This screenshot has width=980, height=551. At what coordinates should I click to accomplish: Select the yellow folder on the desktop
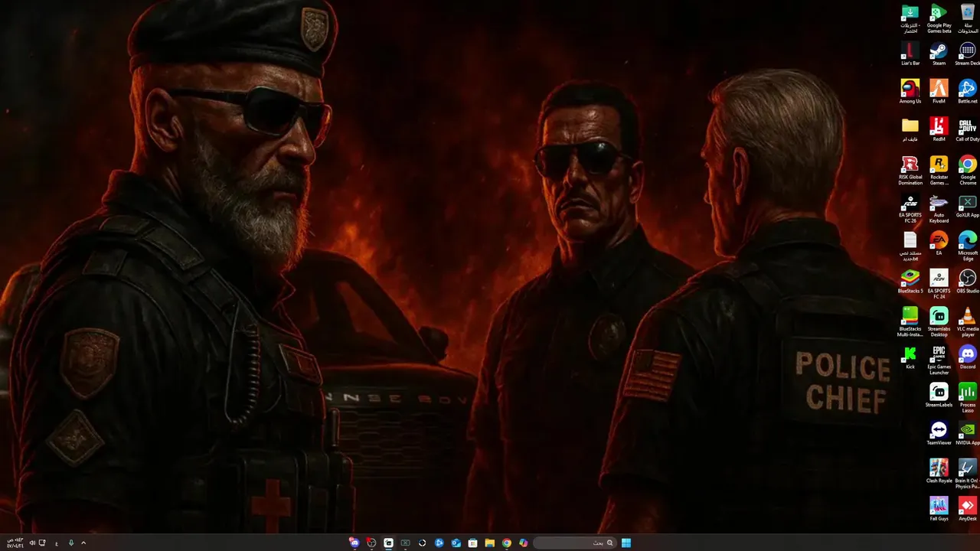(x=910, y=130)
